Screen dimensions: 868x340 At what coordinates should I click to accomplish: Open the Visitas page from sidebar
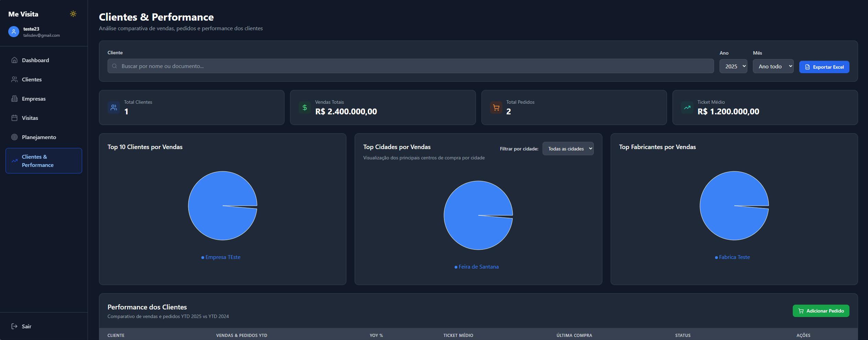pos(30,118)
